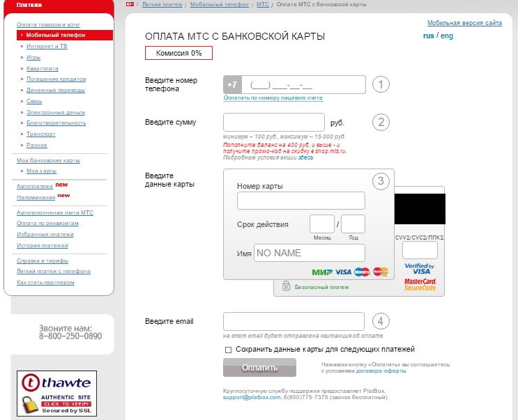518x420 pixels.
Task: Switch language to eng
Action: coord(447,36)
